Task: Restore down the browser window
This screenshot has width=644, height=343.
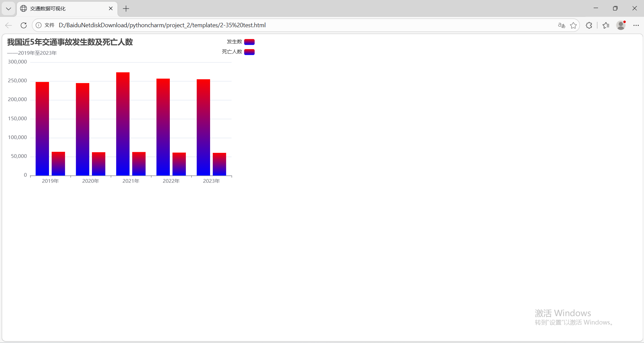Action: (615, 8)
